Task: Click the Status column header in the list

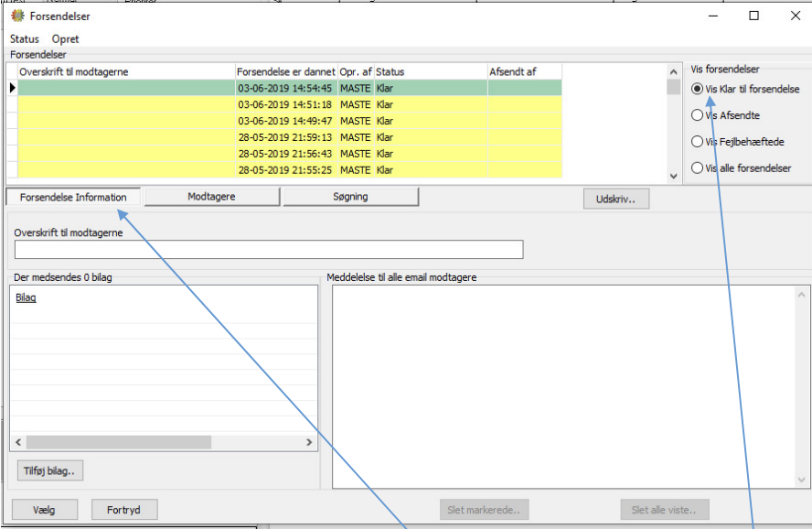Action: [431, 72]
